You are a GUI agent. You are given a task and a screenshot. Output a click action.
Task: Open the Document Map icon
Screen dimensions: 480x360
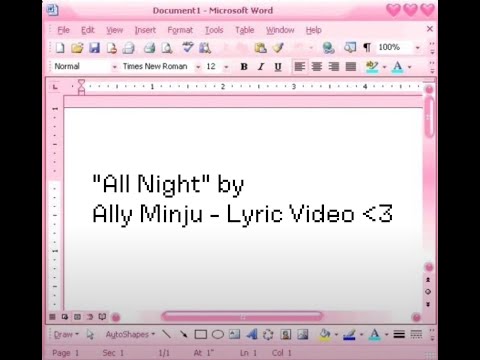(x=350, y=48)
